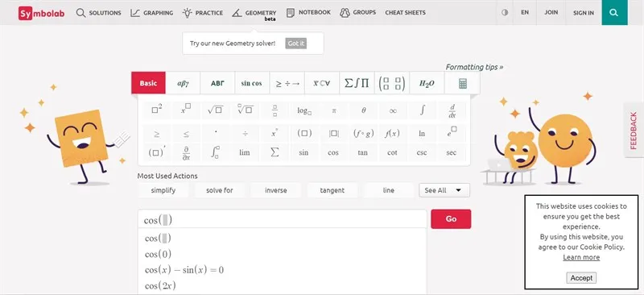644x295 pixels.
Task: Click in the cos( ) input field
Action: (x=283, y=220)
